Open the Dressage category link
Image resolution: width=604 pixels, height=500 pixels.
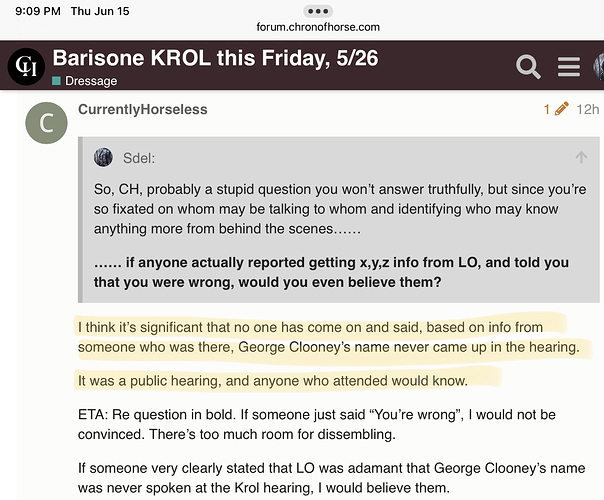(x=91, y=81)
